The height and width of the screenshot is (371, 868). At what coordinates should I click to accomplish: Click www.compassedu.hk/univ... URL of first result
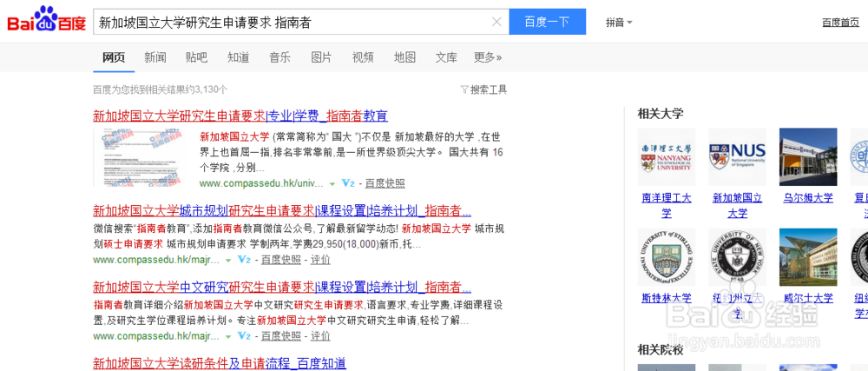(x=262, y=183)
